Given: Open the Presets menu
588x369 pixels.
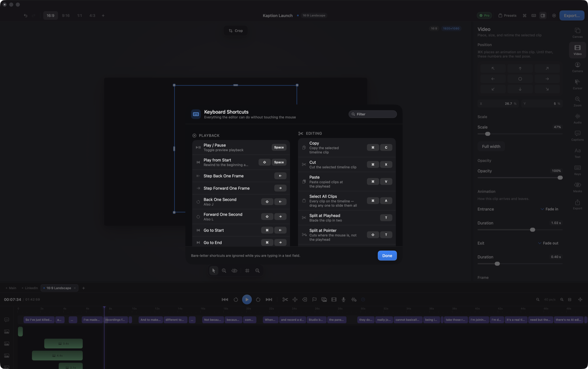Looking at the screenshot, I should click(507, 15).
